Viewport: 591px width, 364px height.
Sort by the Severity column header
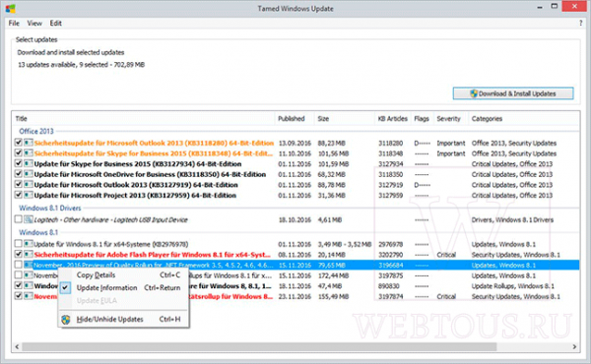(x=450, y=119)
